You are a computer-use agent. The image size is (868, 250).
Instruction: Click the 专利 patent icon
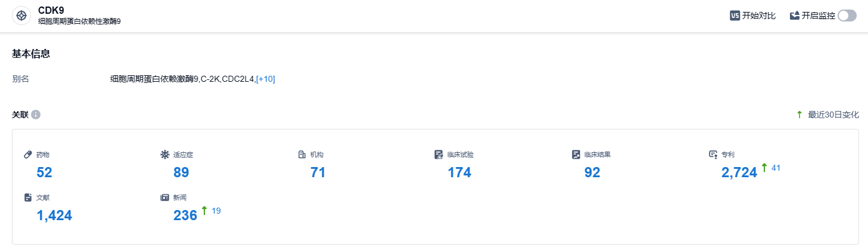(713, 155)
